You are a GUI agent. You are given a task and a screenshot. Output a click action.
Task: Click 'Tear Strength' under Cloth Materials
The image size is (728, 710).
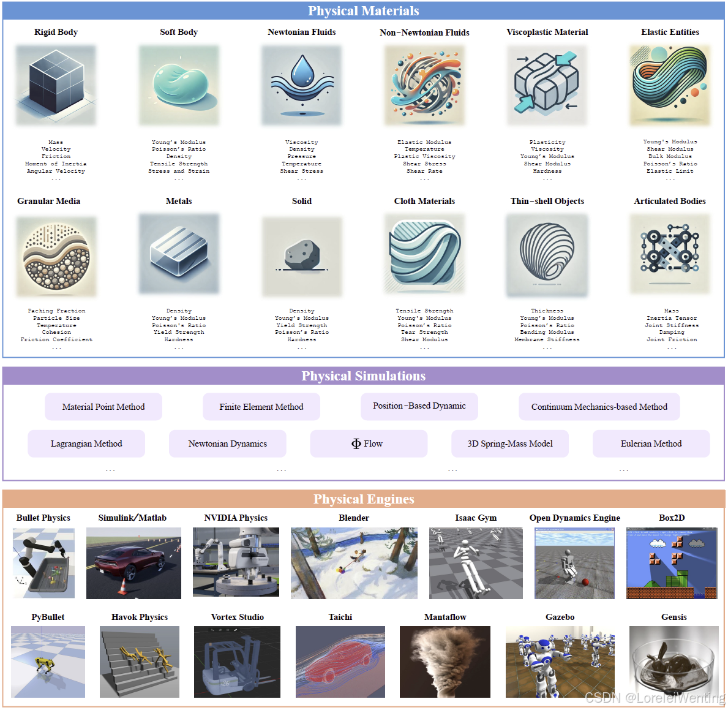coord(424,332)
